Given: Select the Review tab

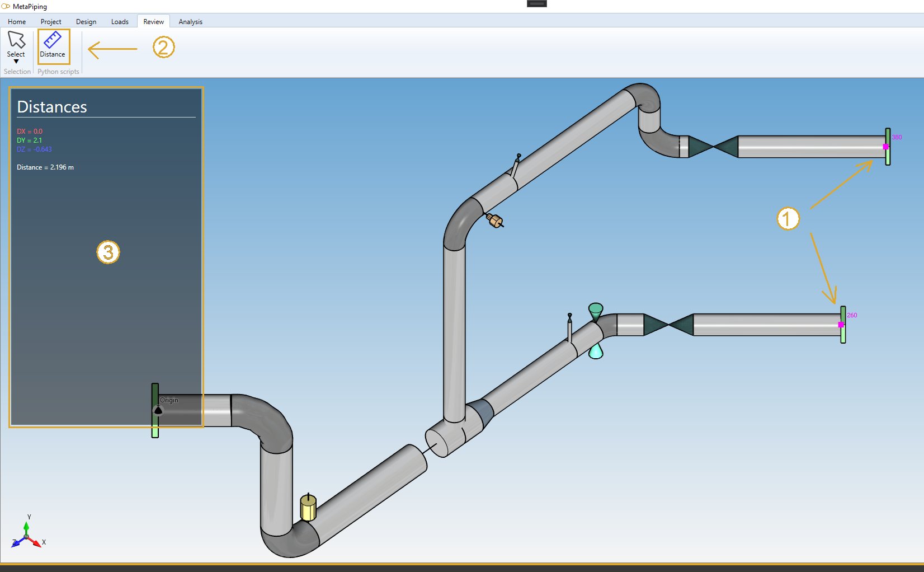Looking at the screenshot, I should pos(153,21).
